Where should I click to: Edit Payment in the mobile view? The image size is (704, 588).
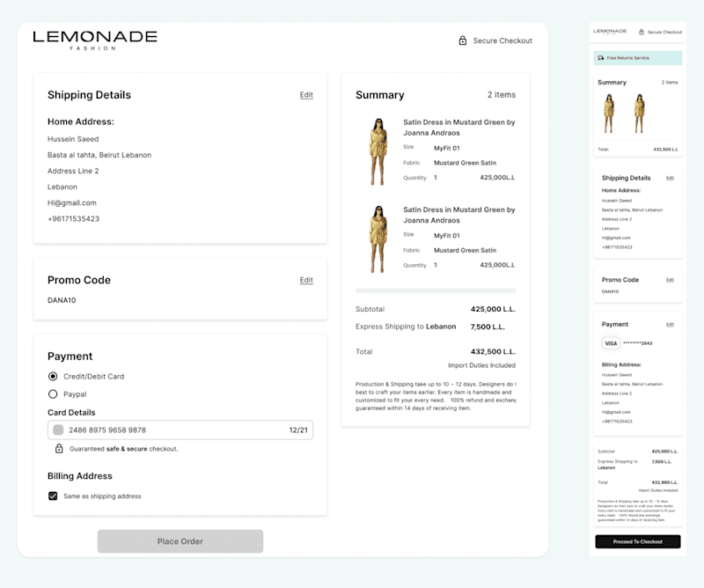[670, 324]
